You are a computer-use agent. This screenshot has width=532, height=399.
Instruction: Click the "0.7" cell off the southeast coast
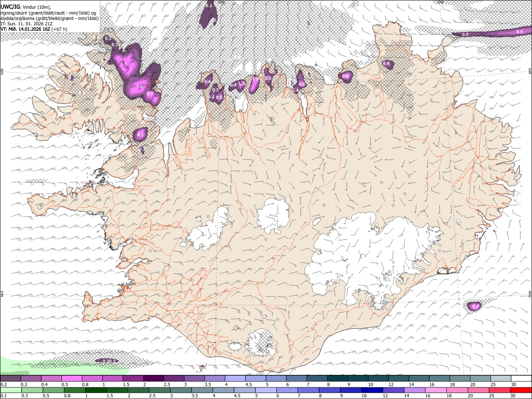pyautogui.click(x=474, y=306)
